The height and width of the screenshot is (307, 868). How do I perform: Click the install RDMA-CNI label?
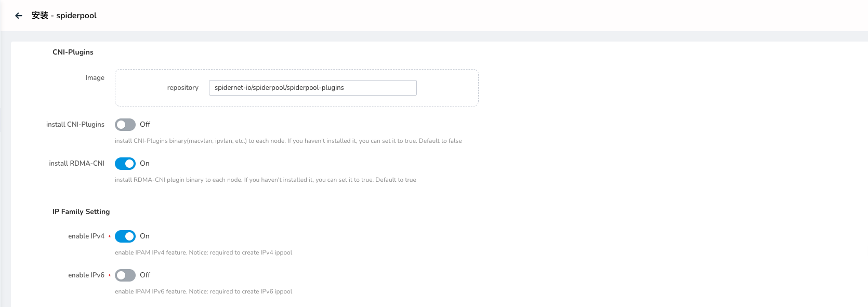click(x=76, y=164)
